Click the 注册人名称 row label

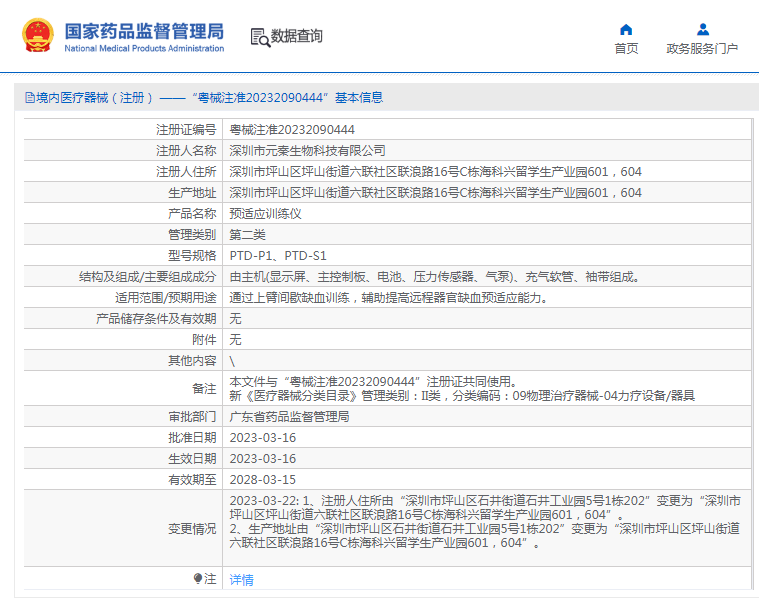click(186, 150)
